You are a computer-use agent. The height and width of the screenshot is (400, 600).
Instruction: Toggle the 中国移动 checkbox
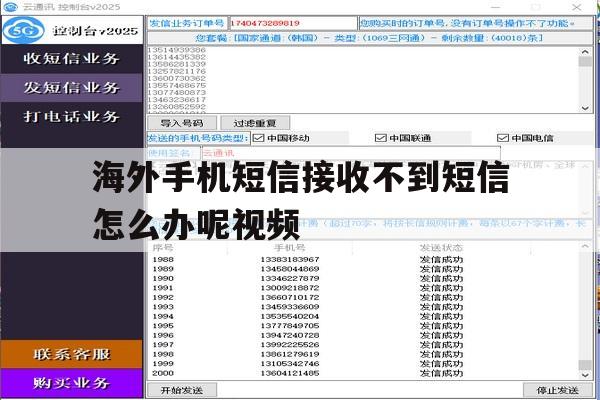tap(259, 138)
